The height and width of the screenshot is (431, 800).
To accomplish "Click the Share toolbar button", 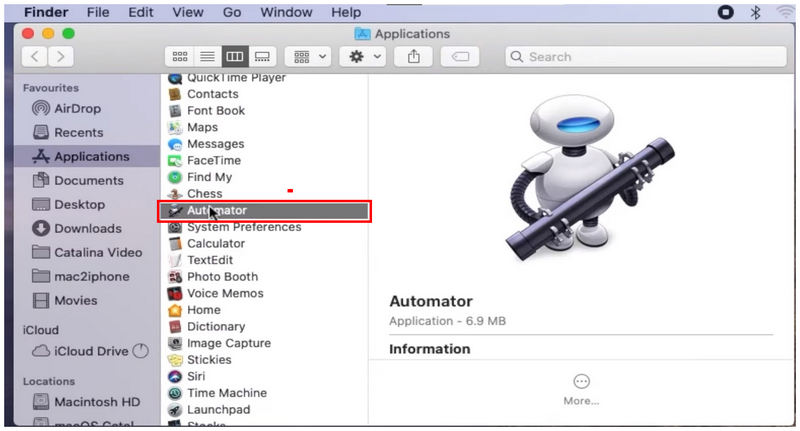I will [x=414, y=56].
